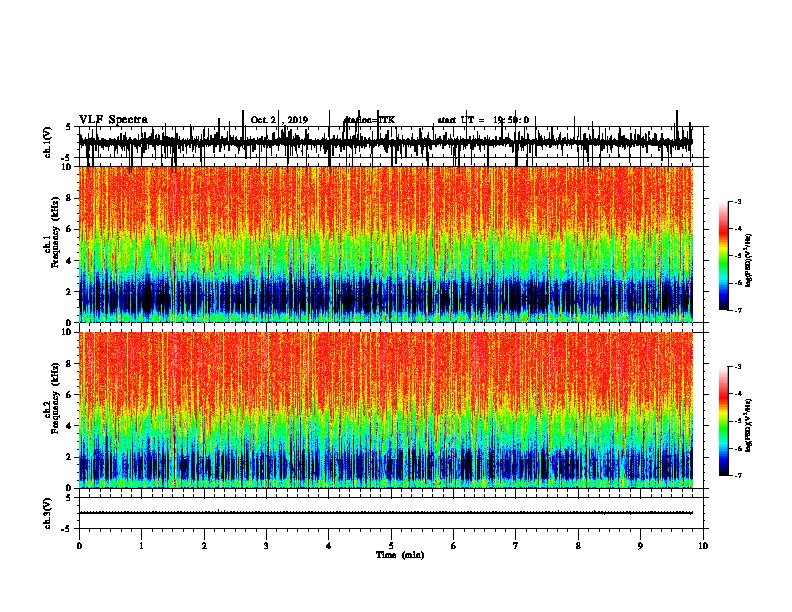The width and height of the screenshot is (792, 612).
Task: Click inside the ch.2 spectrogram panel
Action: tap(385, 410)
